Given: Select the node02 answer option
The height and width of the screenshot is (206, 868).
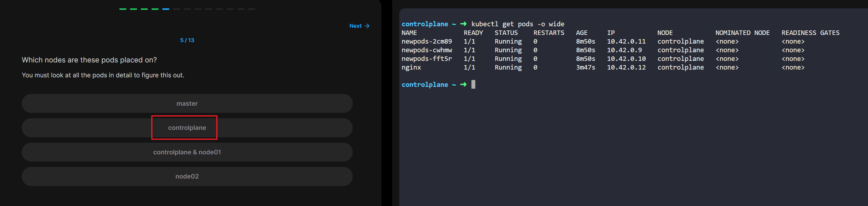Looking at the screenshot, I should (x=187, y=176).
